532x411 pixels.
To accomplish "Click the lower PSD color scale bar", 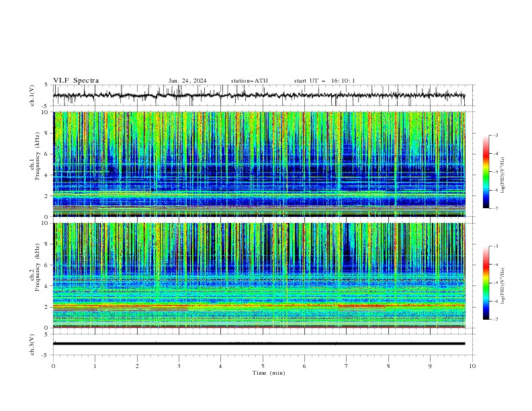I will click(486, 283).
